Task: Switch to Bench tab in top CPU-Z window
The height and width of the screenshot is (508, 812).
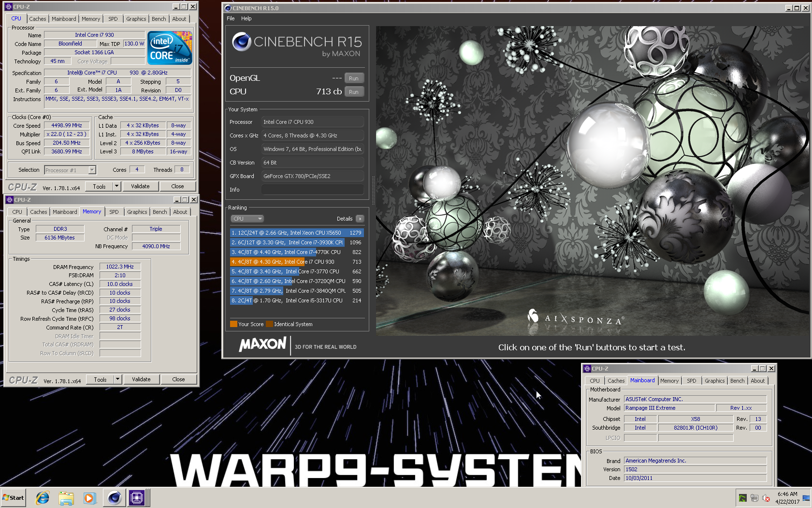Action: click(x=159, y=19)
